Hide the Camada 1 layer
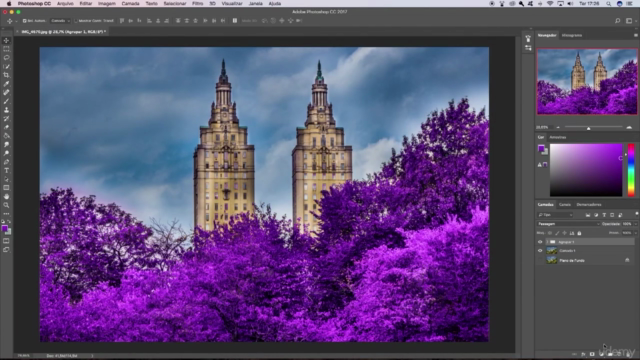 pyautogui.click(x=540, y=251)
